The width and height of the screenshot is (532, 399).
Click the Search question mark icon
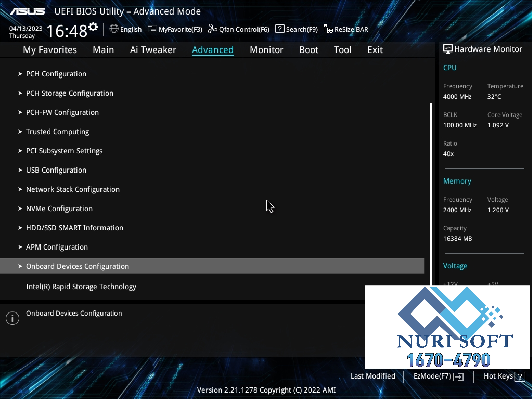pos(280,29)
